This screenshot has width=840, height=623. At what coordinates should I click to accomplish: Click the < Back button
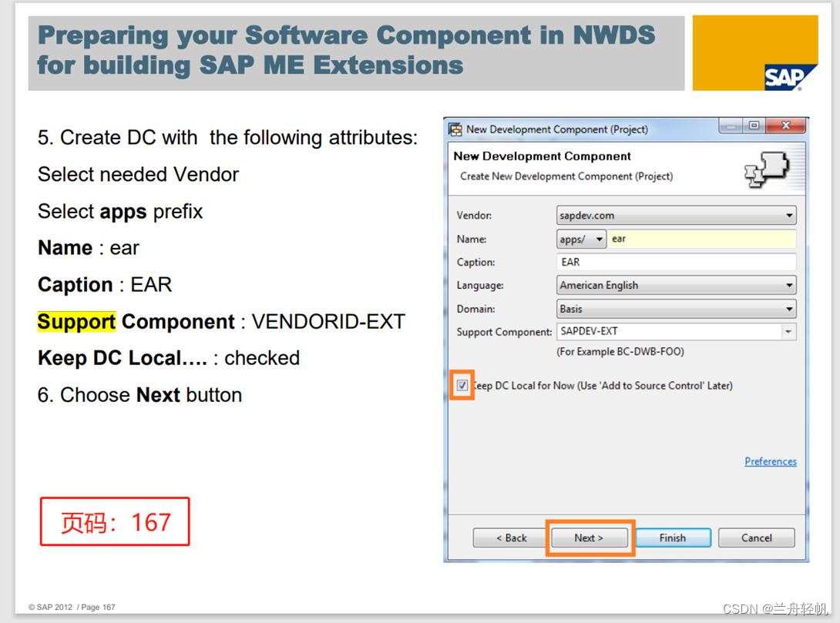pyautogui.click(x=512, y=538)
